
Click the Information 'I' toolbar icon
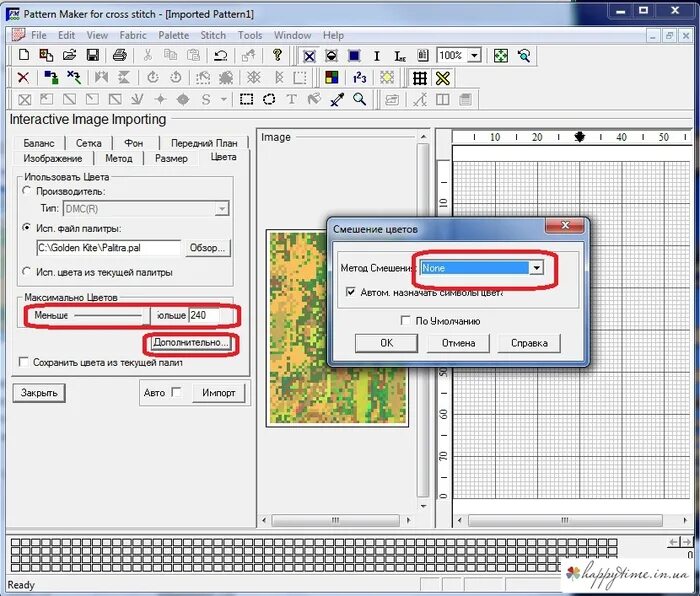click(x=377, y=56)
